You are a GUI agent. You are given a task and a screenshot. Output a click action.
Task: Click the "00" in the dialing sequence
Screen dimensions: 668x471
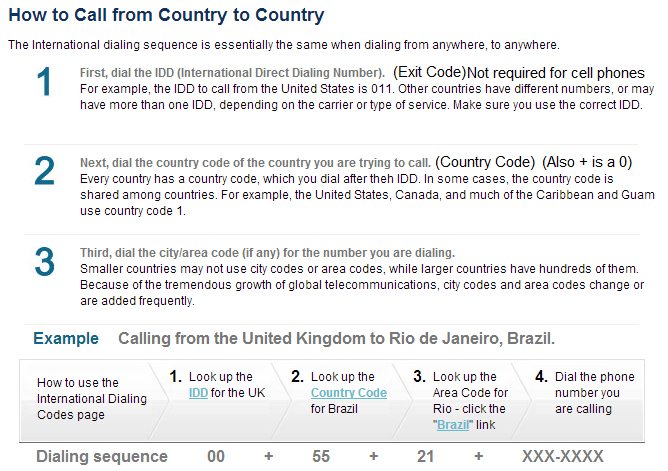(216, 457)
